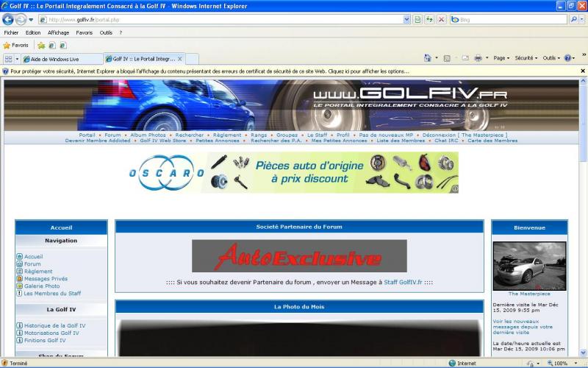Click the Galerie Photo sidebar icon

(20, 286)
